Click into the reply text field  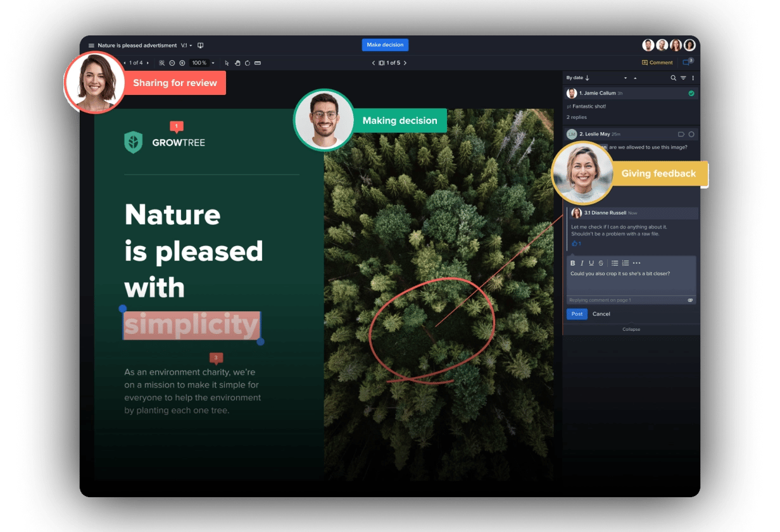[631, 282]
